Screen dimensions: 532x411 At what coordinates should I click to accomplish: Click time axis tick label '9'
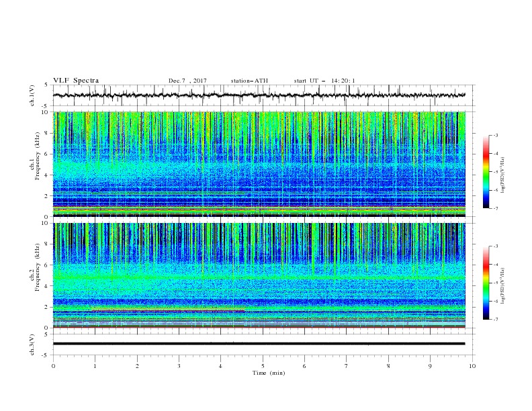click(x=430, y=366)
